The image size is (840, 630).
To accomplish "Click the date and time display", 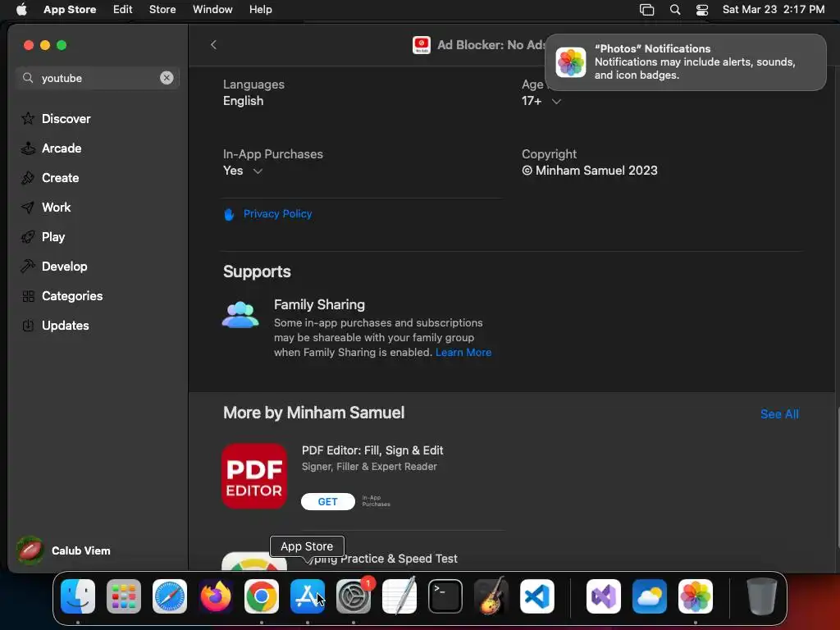I will [x=774, y=10].
